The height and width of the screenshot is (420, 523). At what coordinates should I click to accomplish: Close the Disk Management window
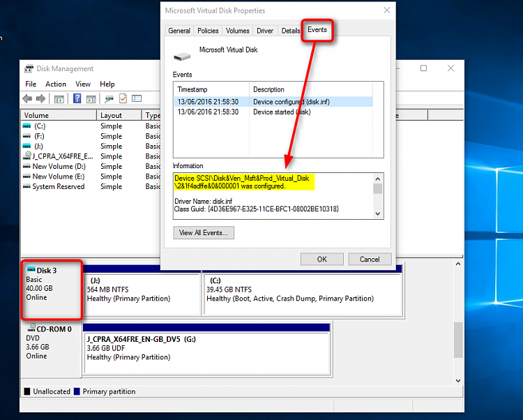pyautogui.click(x=450, y=68)
